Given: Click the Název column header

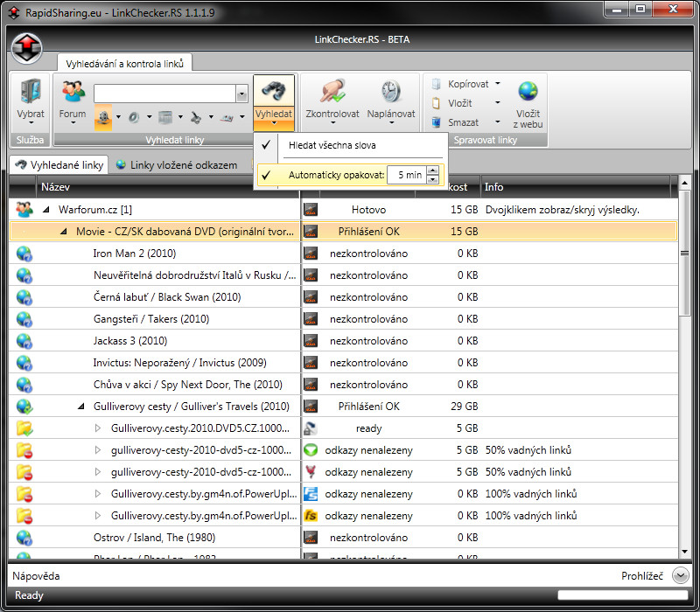Looking at the screenshot, I should click(167, 187).
